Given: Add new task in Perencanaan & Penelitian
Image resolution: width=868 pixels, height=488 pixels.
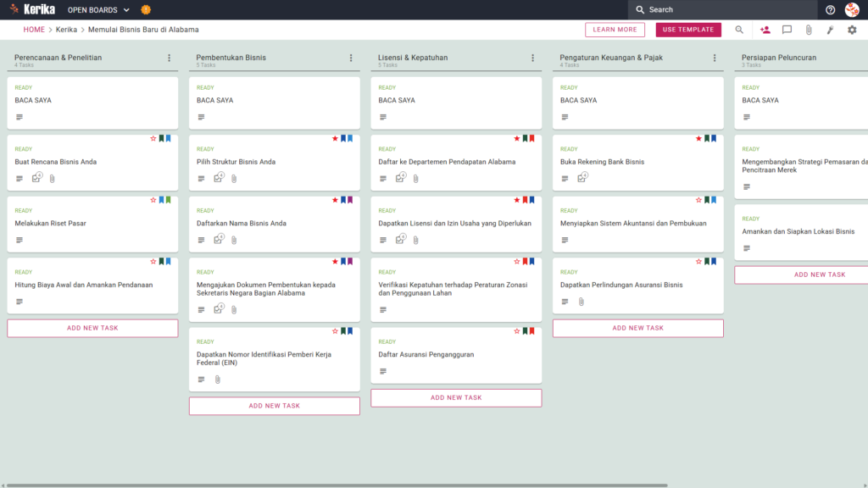Looking at the screenshot, I should coord(92,328).
